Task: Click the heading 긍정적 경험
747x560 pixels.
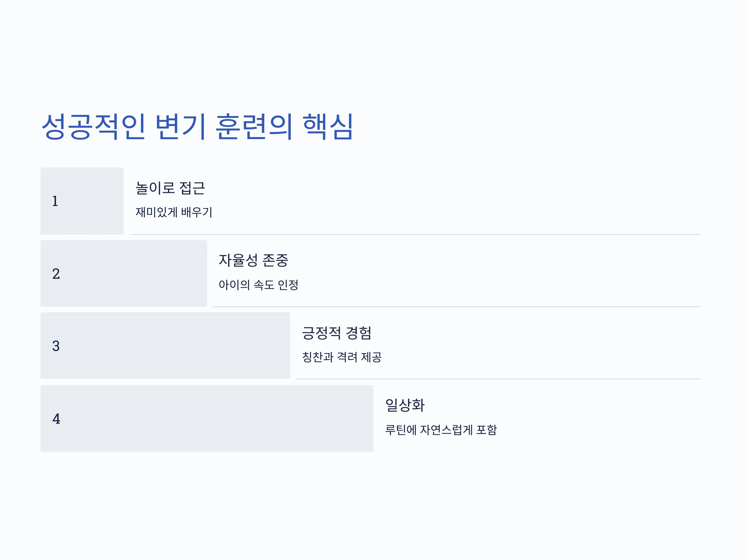Action: 337,333
